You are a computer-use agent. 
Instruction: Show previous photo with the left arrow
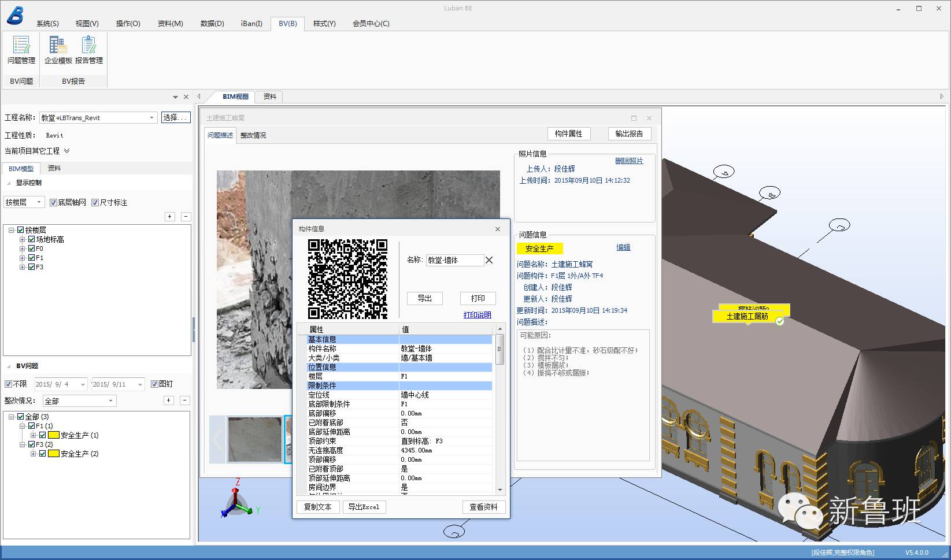tap(217, 439)
